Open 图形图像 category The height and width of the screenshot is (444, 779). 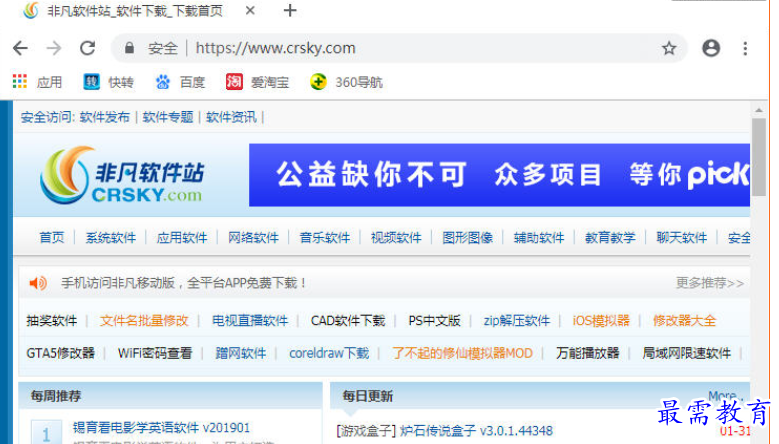pyautogui.click(x=467, y=237)
